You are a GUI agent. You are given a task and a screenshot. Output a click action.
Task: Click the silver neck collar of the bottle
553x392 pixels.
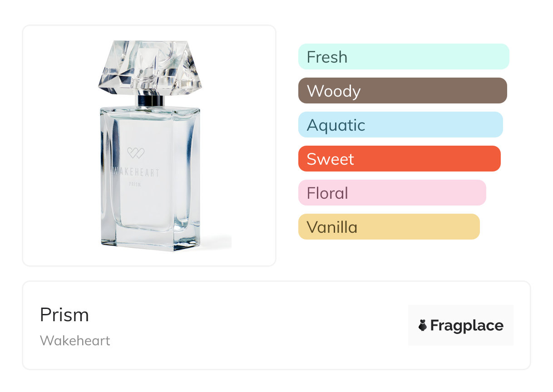point(150,101)
